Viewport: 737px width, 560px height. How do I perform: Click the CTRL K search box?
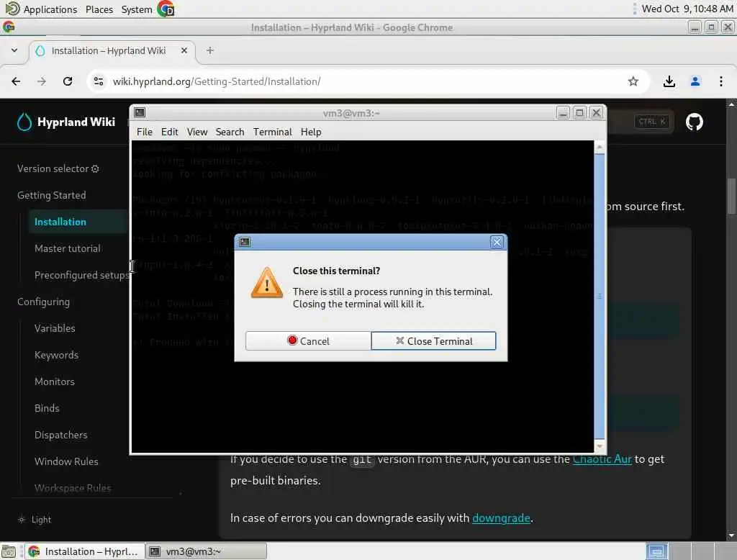click(651, 122)
